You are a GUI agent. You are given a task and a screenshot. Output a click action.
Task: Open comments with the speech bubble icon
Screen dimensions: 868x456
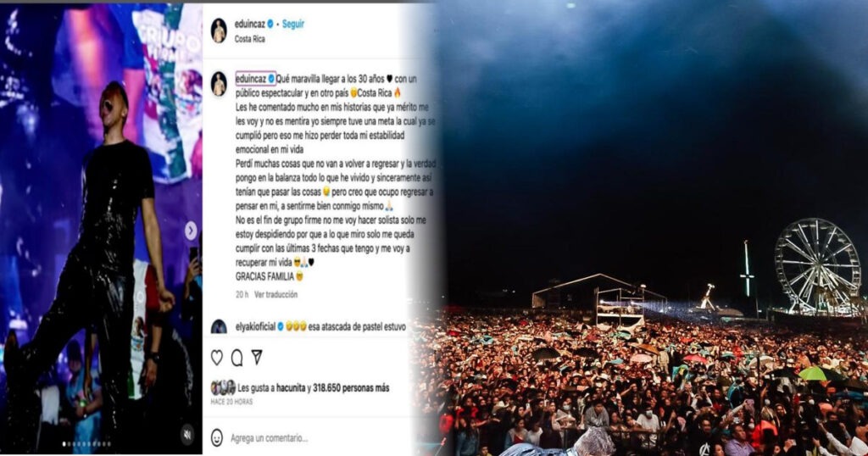click(237, 358)
